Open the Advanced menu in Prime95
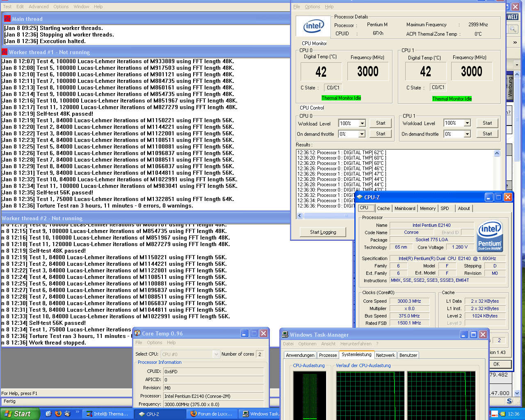This screenshot has width=525, height=420. pos(39,7)
